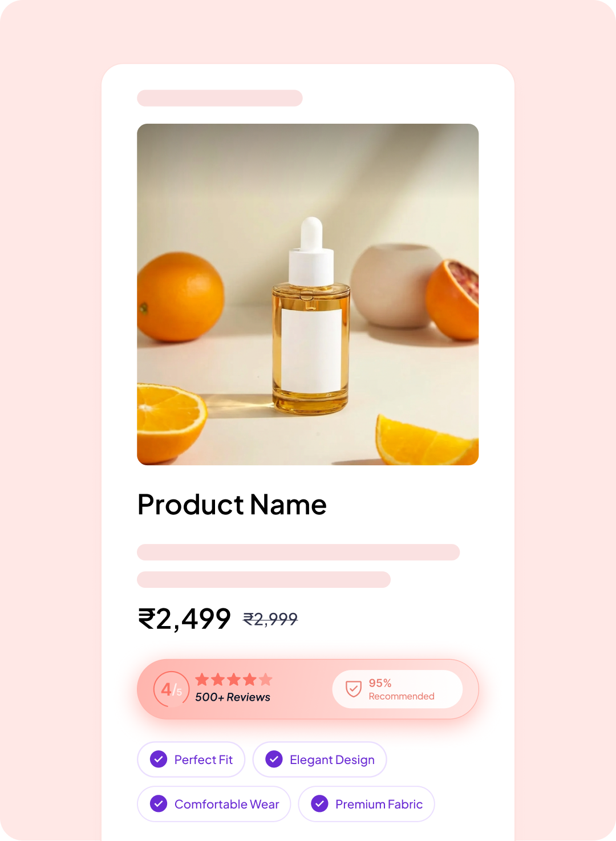Click the faded fifth rating star
The width and height of the screenshot is (616, 841).
tap(266, 679)
